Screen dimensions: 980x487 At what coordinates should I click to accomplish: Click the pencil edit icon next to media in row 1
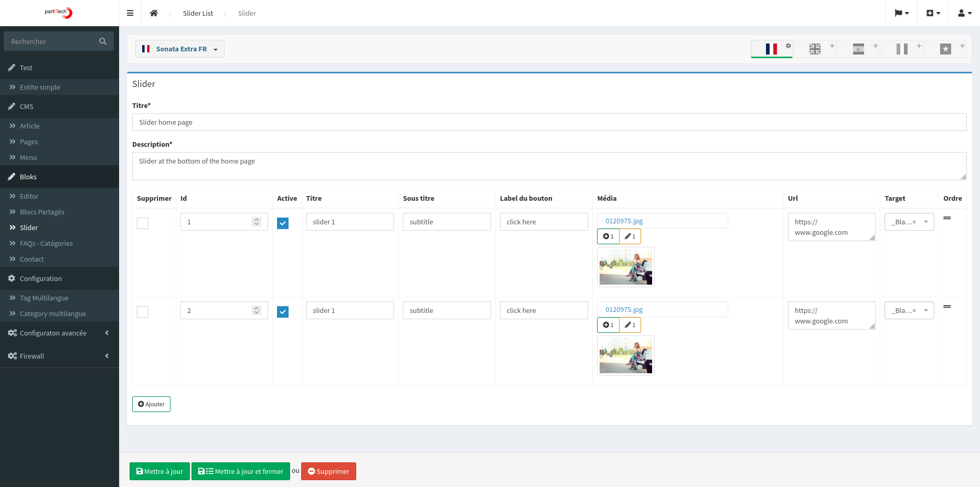[x=630, y=236]
